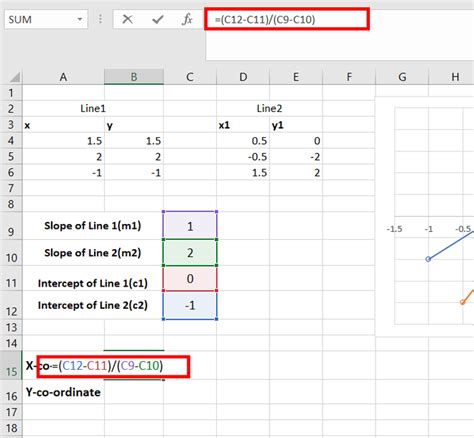This screenshot has width=474, height=438.
Task: Select the column B header
Action: point(134,77)
